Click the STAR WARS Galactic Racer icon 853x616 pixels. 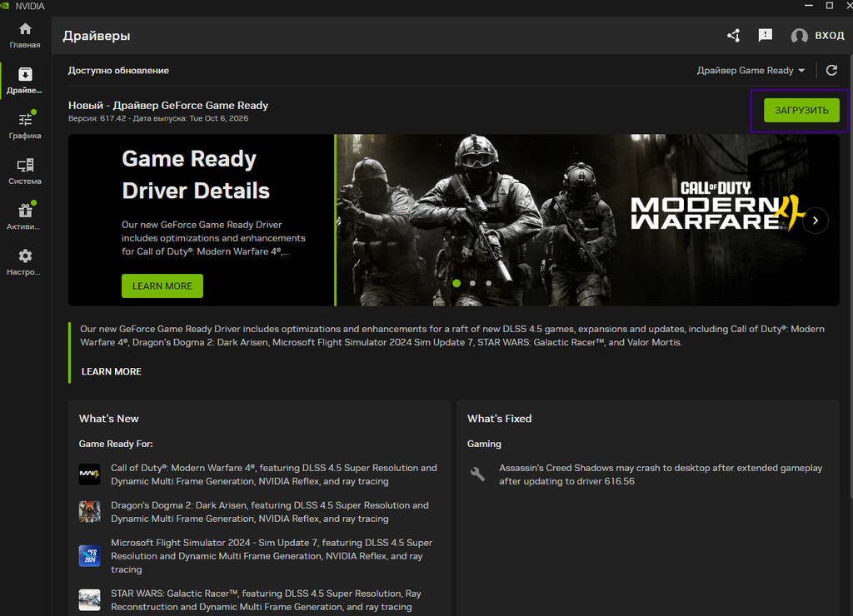tap(89, 599)
